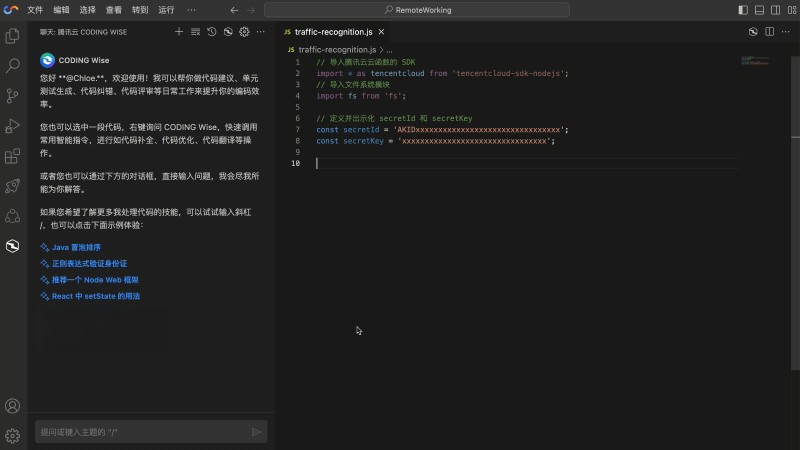Click the CODING Wise logo icon in chat header
This screenshot has height=450, width=800.
click(228, 32)
